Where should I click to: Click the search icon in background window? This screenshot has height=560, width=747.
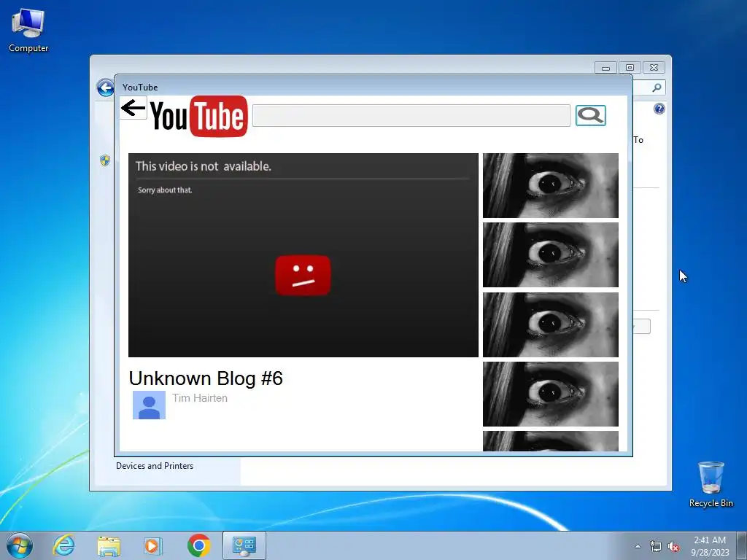(657, 87)
